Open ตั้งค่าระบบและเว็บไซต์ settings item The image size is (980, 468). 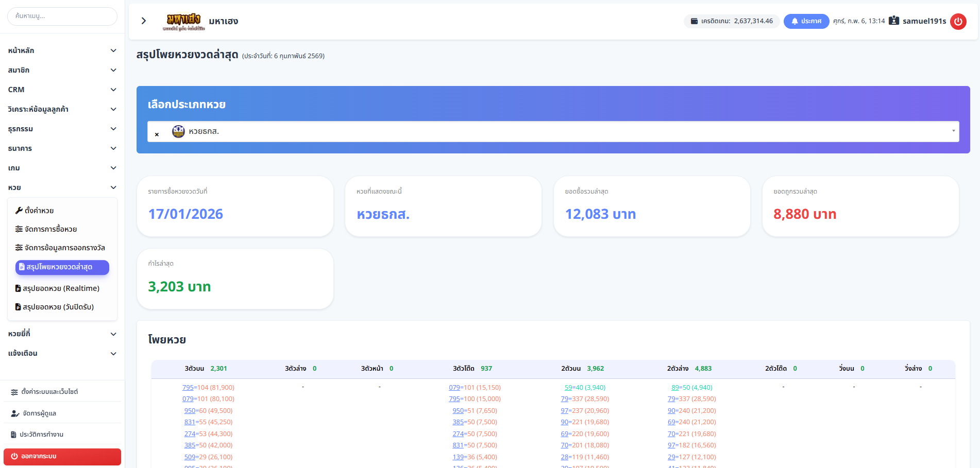coord(49,392)
